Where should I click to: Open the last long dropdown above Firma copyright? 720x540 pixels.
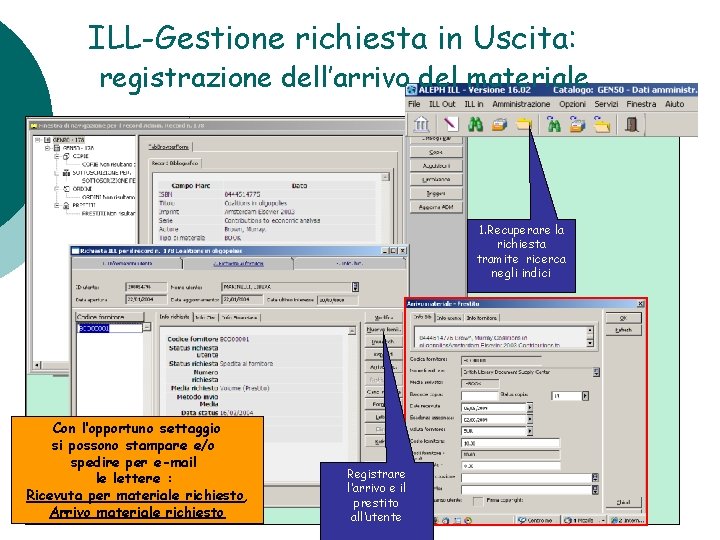click(595, 489)
